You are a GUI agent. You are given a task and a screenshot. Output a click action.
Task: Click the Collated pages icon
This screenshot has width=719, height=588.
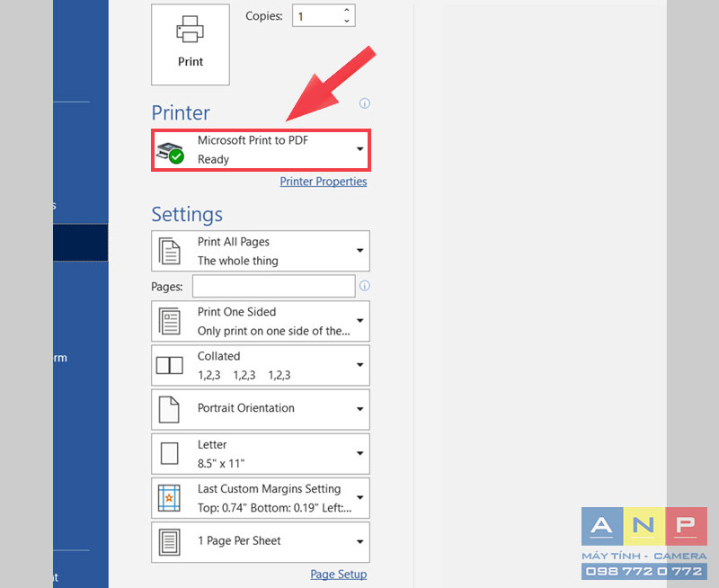pos(170,366)
